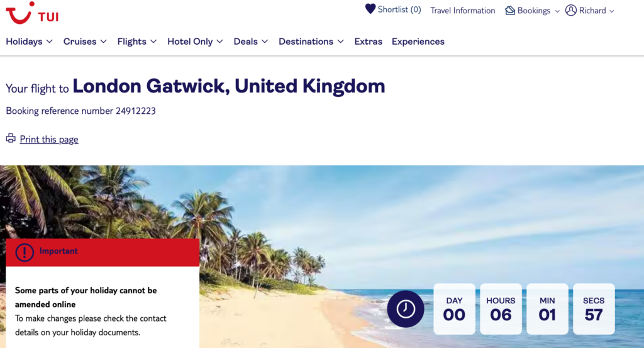Go to the Extras page

tap(369, 42)
